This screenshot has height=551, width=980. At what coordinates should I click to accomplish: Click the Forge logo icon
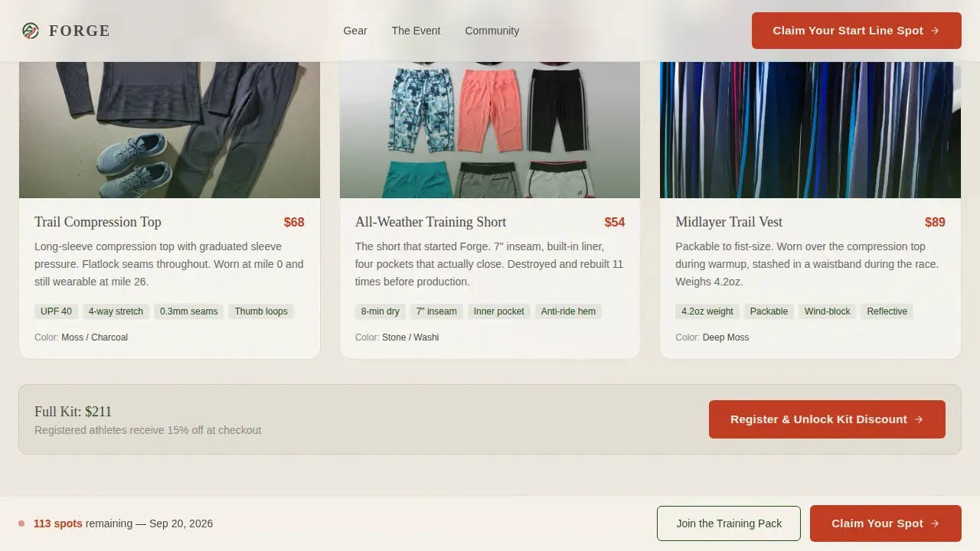click(x=31, y=31)
